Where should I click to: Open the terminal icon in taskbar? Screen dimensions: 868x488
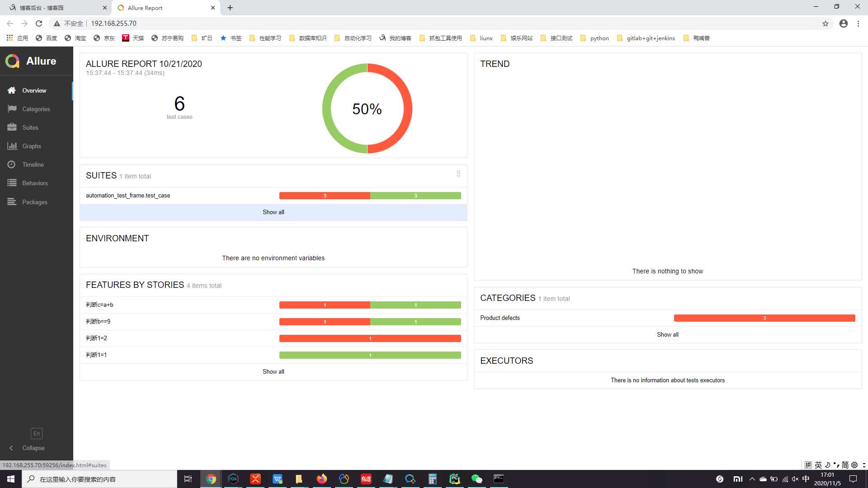499,479
